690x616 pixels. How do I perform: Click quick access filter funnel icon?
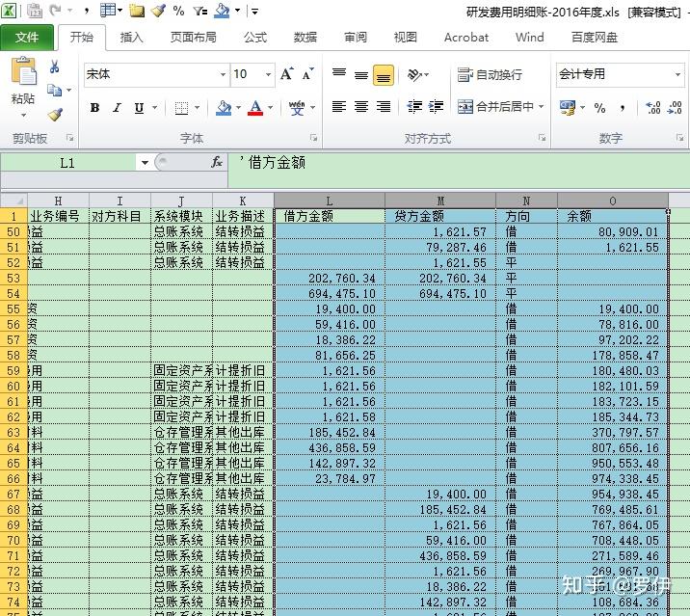click(199, 11)
